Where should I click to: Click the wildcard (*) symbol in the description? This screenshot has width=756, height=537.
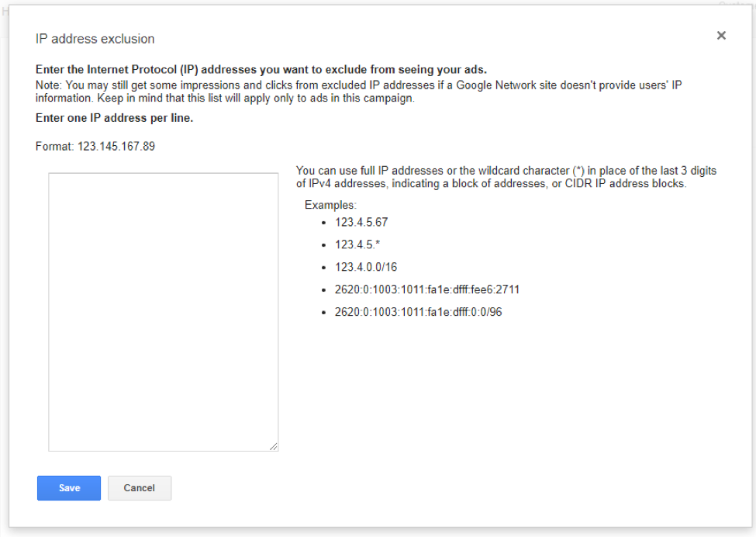coord(577,171)
